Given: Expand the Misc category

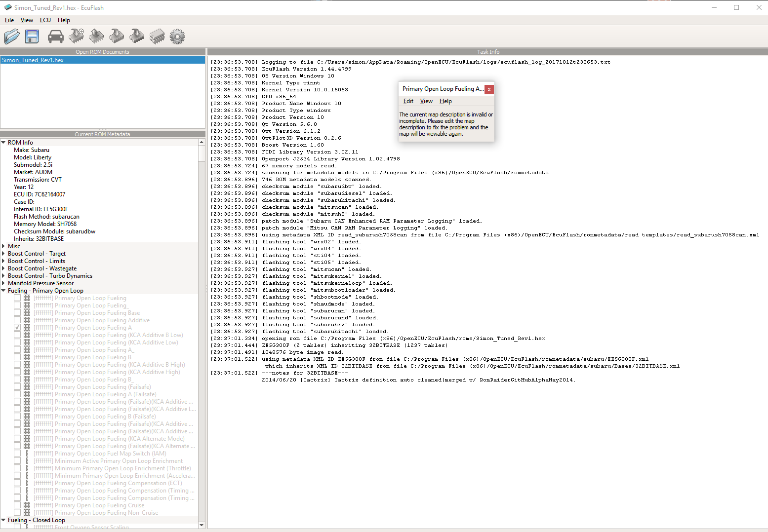Looking at the screenshot, I should click(3, 246).
